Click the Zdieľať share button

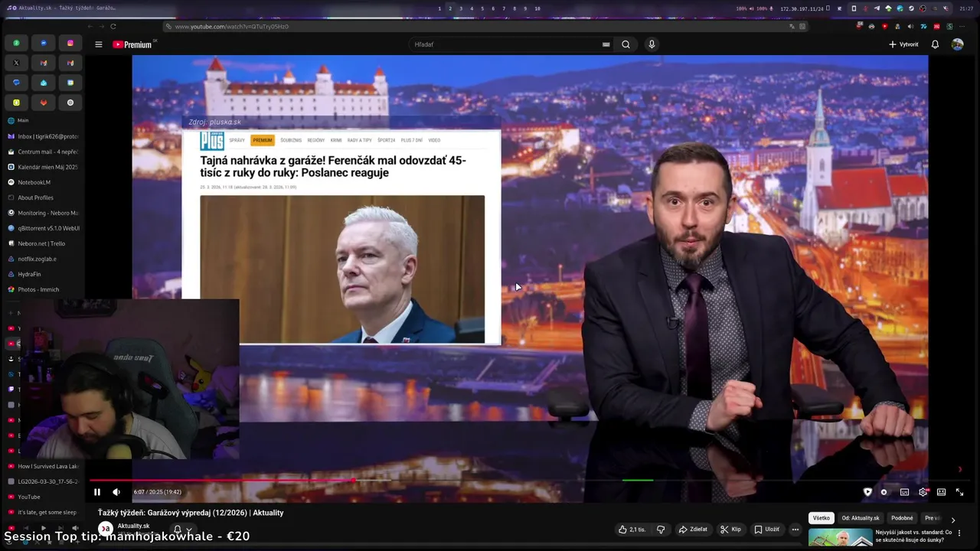click(693, 529)
